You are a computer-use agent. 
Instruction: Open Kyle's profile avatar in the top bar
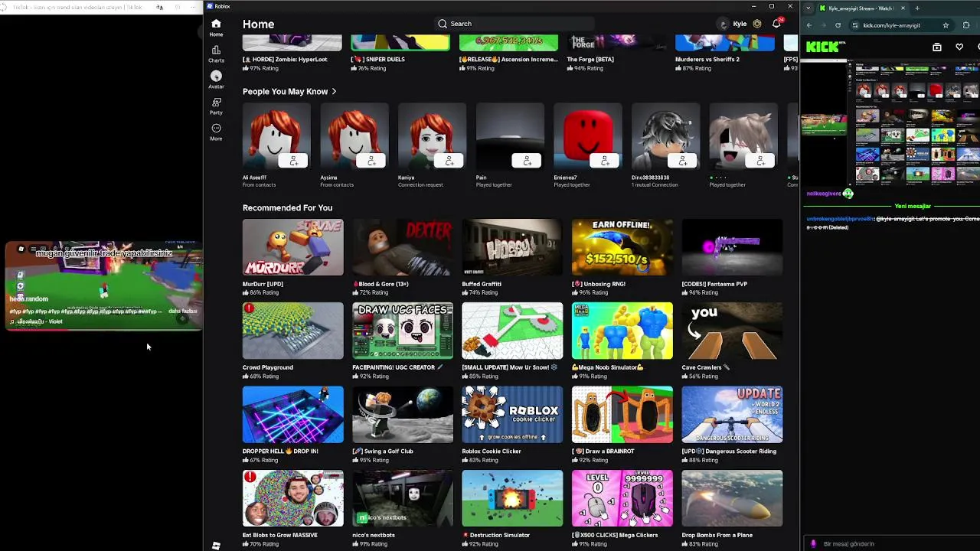[x=724, y=24]
